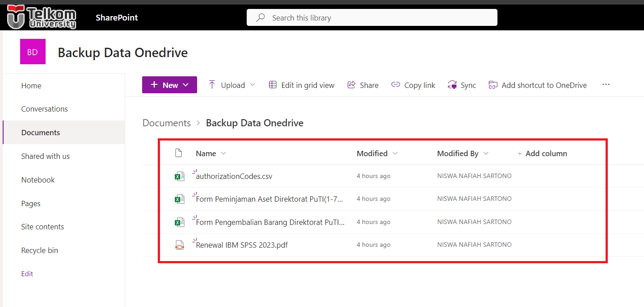Screen dimensions: 644x307
Task: Click the file type column icon
Action: point(178,153)
